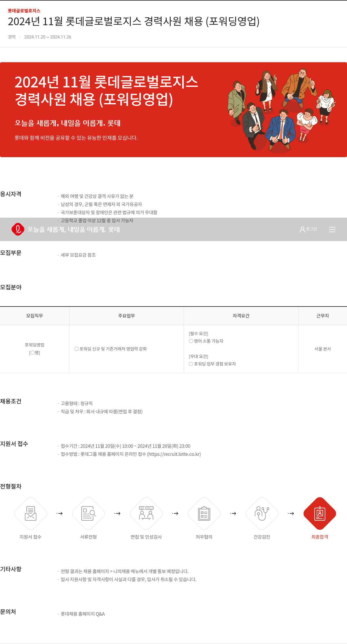Viewport: 347px width, 644px height.
Task: Click the 처우협의 checklist step icon
Action: pyautogui.click(x=204, y=513)
